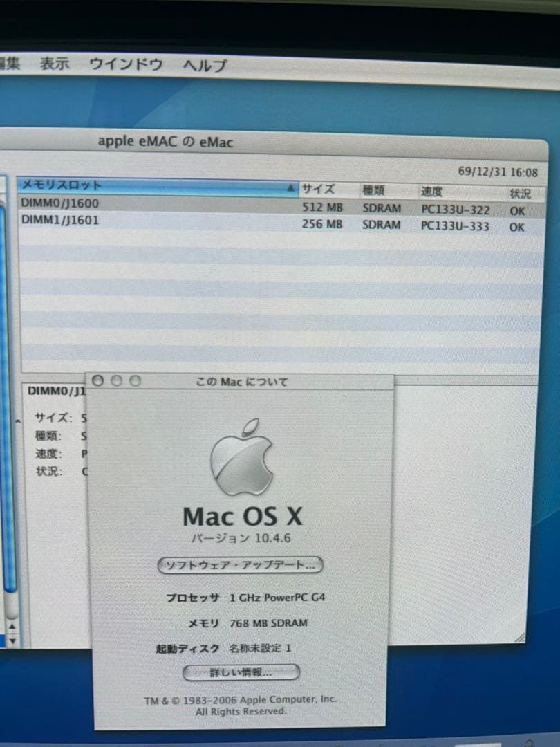The image size is (560, 747).
Task: Click the バージョン 10.4.6 version text
Action: [x=241, y=538]
